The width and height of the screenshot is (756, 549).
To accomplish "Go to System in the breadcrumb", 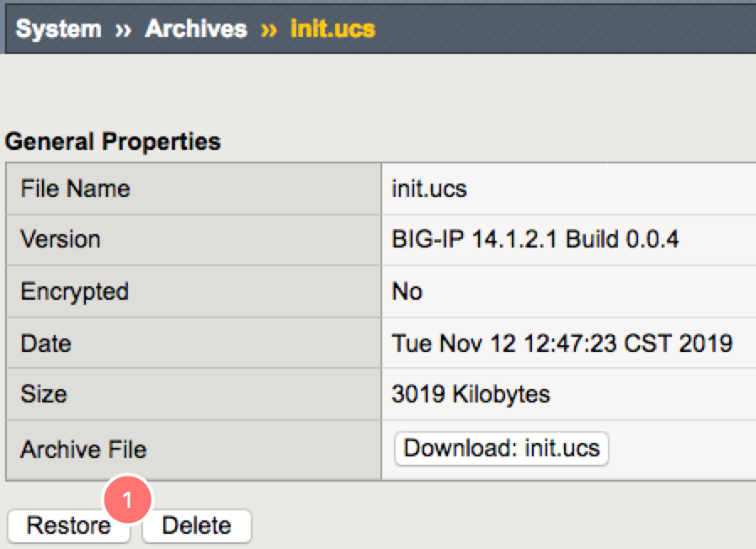I will (x=59, y=29).
